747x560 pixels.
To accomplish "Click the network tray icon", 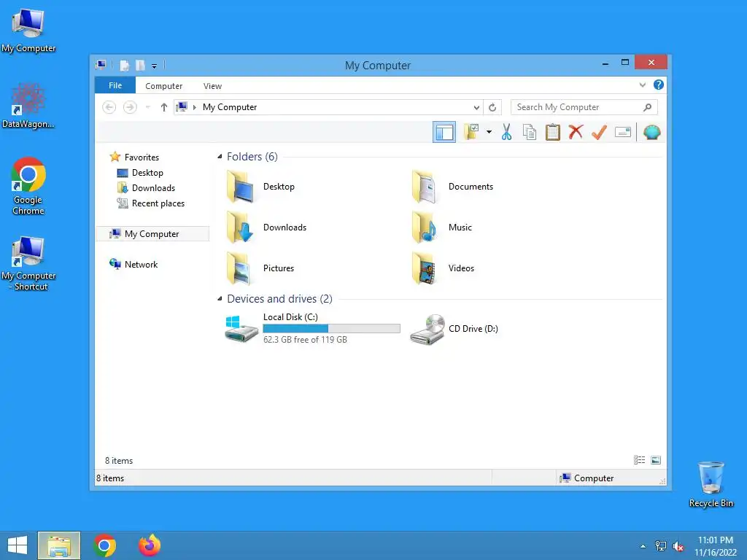I will (660, 546).
